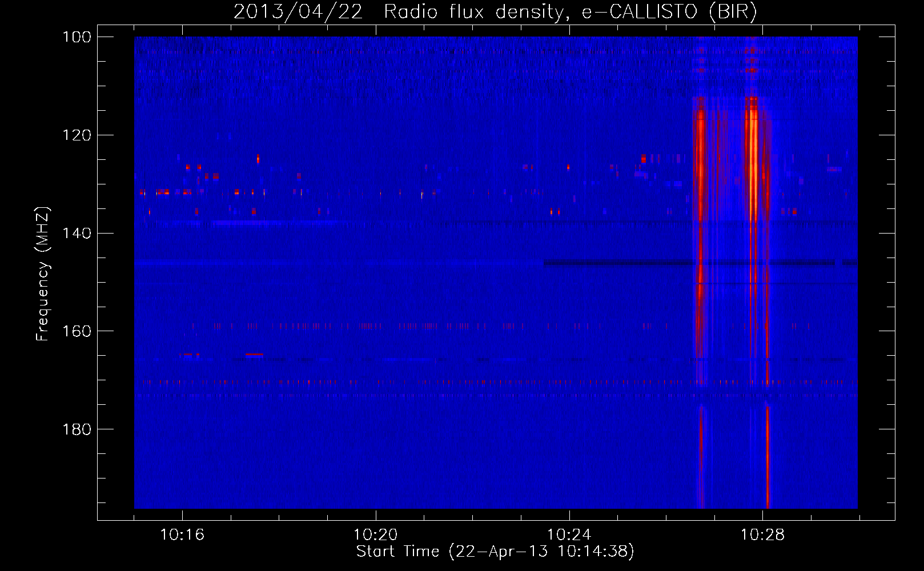Screen dimensions: 924x571
Task: Click the 100 frequency tick label
Action: click(x=77, y=37)
